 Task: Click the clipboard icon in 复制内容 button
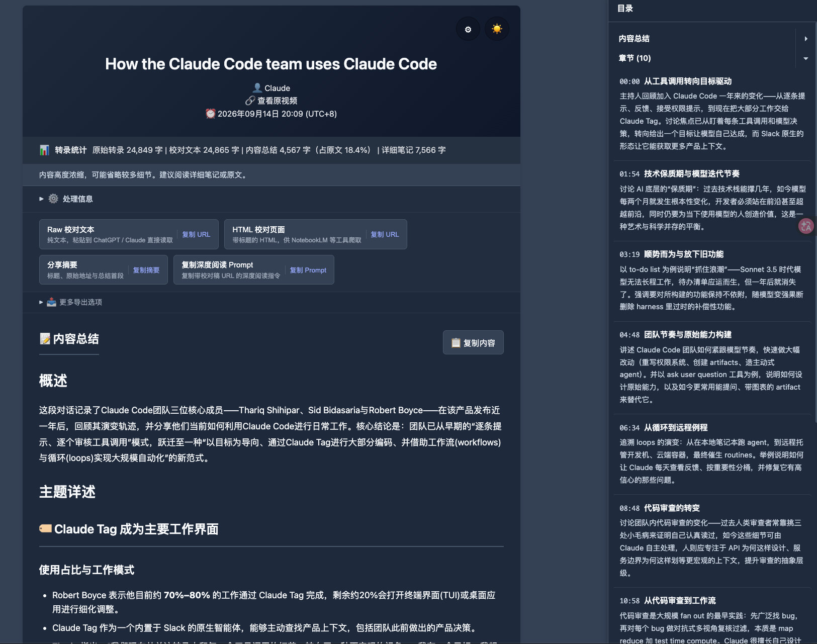point(456,342)
